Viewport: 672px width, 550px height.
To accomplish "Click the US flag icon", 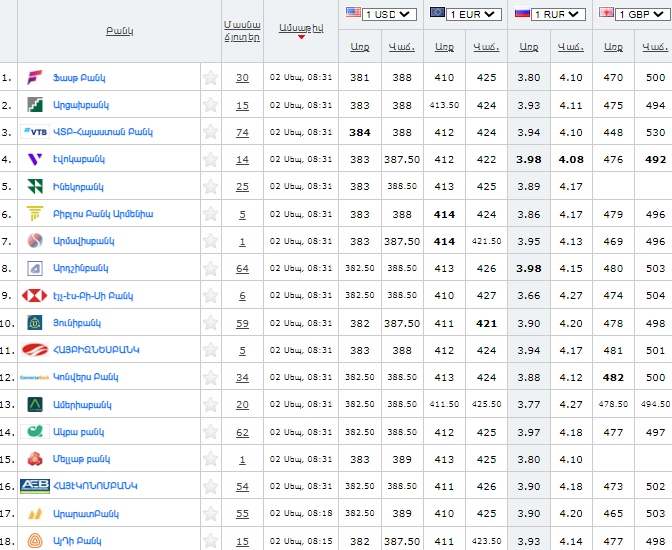I will [353, 12].
